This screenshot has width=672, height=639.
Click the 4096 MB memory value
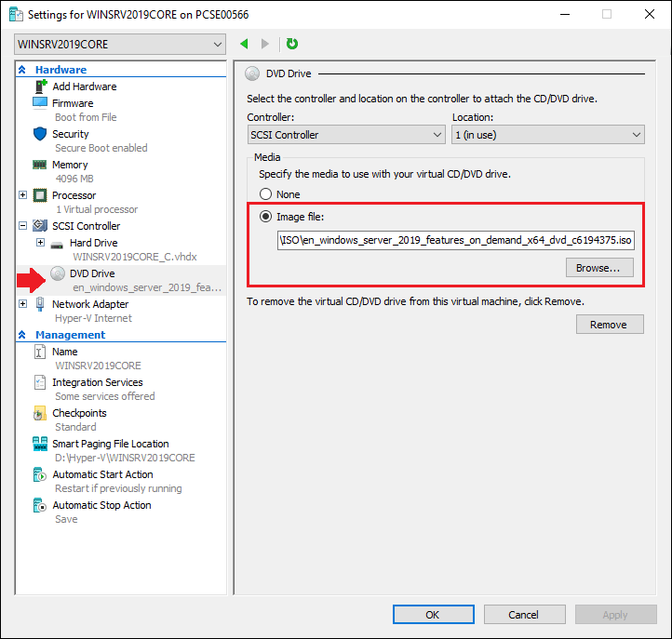(x=74, y=179)
